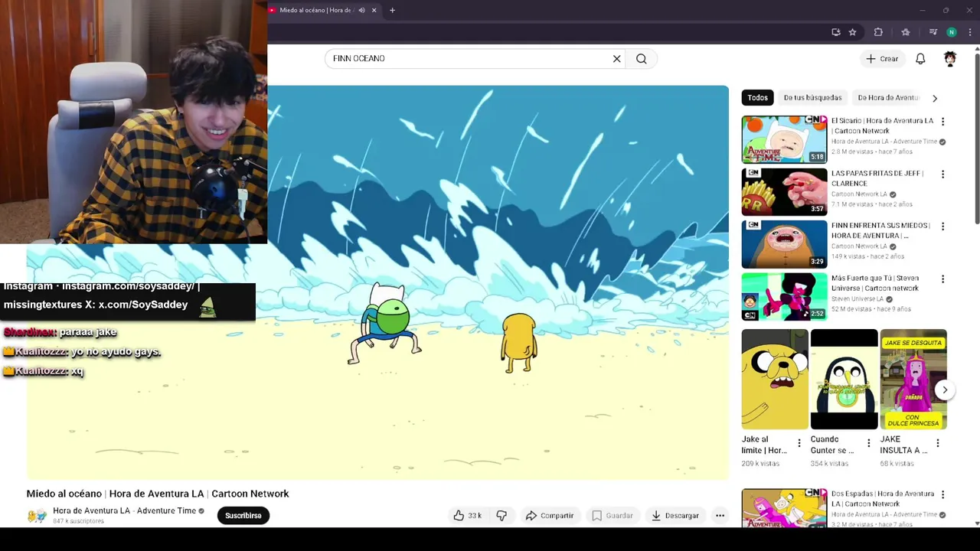Click Cartoon Network channel under LAS PAPAS FRITAS
The height and width of the screenshot is (551, 980).
859,194
